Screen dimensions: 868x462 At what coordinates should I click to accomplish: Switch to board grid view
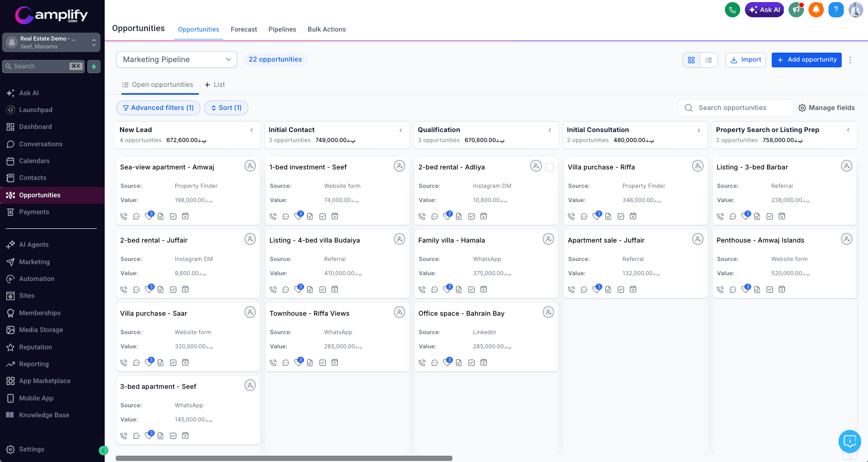pyautogui.click(x=691, y=60)
